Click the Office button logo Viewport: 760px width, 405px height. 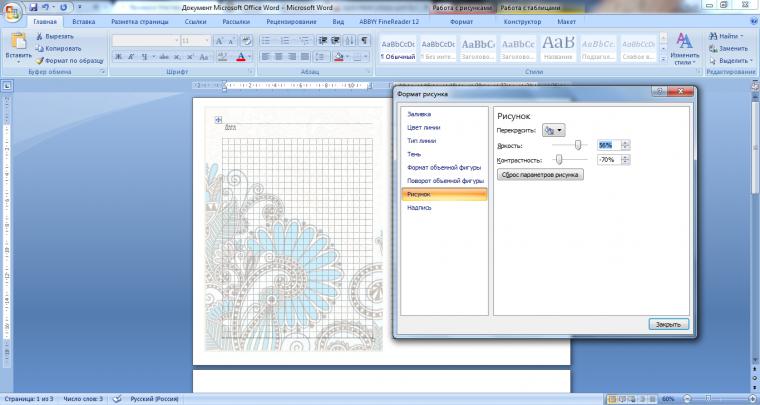pyautogui.click(x=12, y=12)
